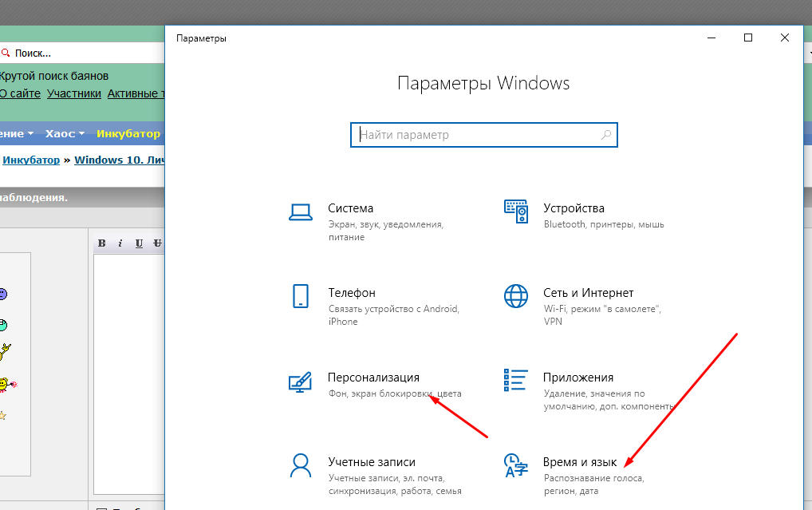
Task: Open the Инкубатор tab on the website
Action: 128,134
